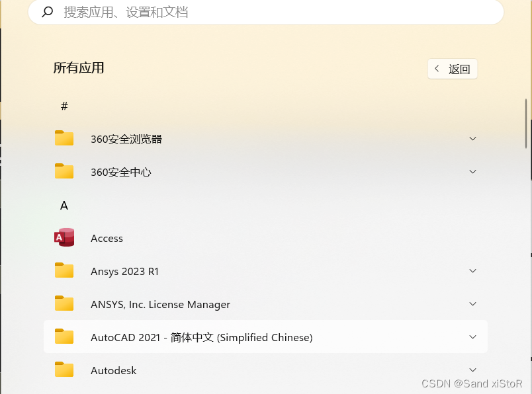
Task: Expand the AutoCAD 2021 group chevron
Action: [x=472, y=337]
